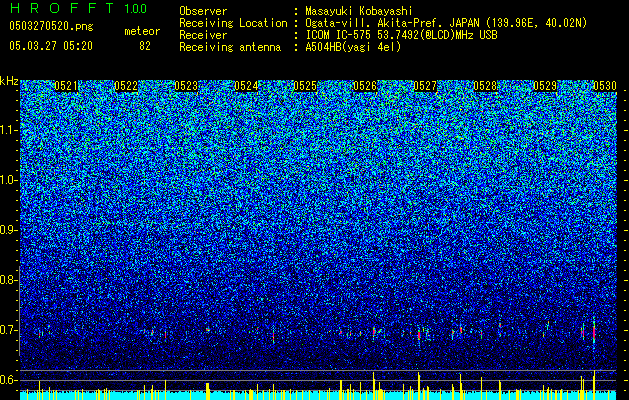Click the frequency text 53.7492(@LCD)MHz USB
This screenshot has width=629, height=400.
coord(437,35)
